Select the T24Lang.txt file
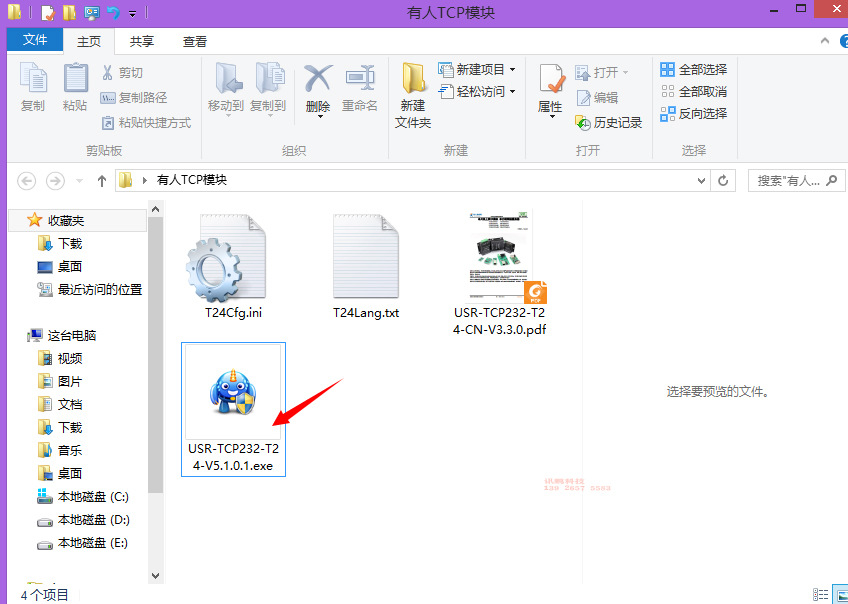848x604 pixels. (366, 265)
